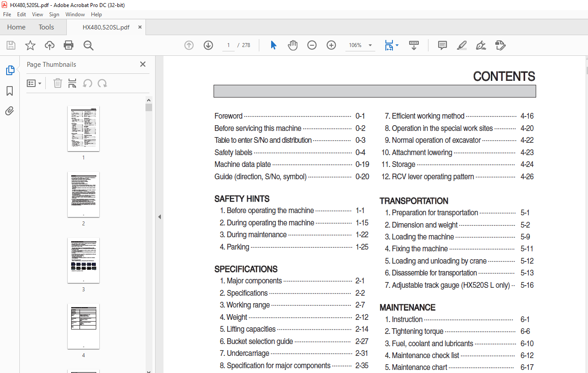Click the Save file icon

coord(11,45)
